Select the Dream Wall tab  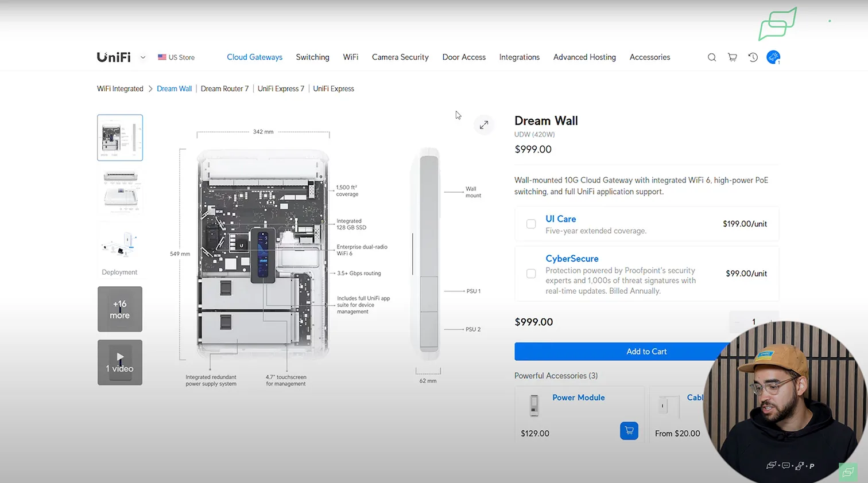point(174,89)
